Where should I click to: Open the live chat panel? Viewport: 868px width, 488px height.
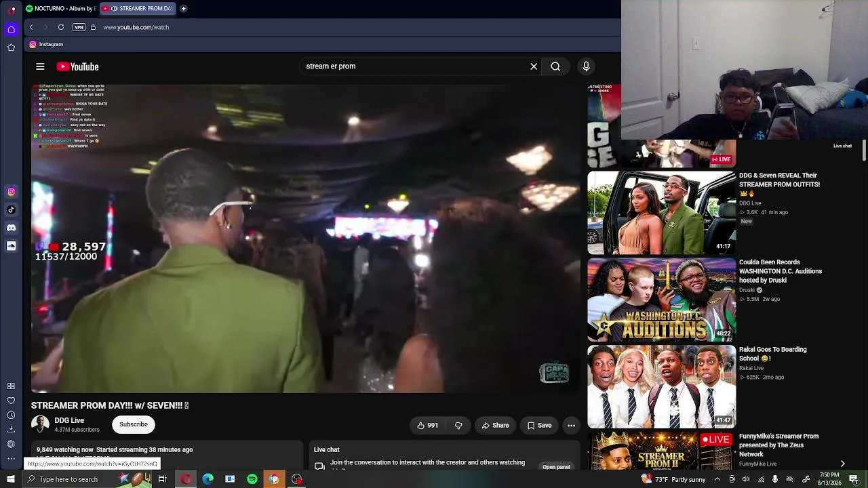pos(556,466)
